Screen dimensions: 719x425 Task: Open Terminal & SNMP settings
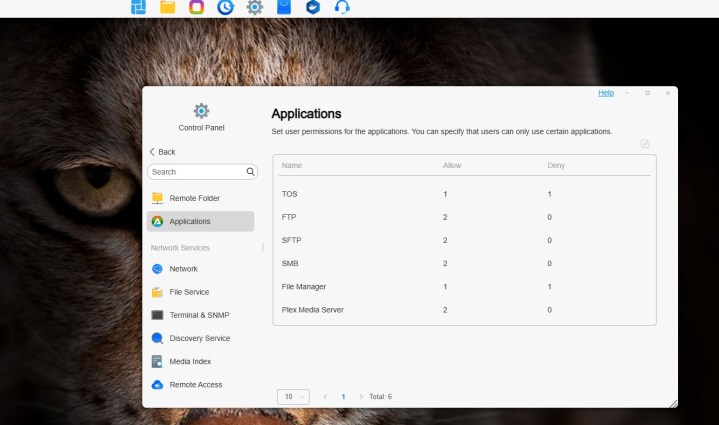click(199, 315)
